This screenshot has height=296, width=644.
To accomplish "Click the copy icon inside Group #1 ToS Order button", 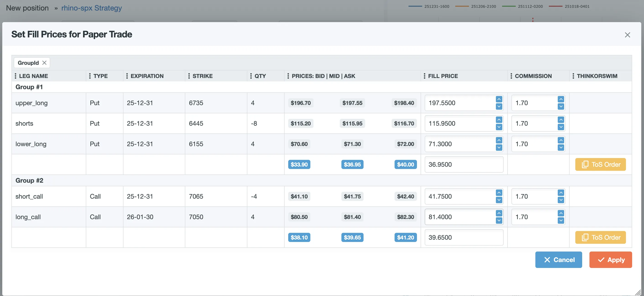I will [x=585, y=164].
